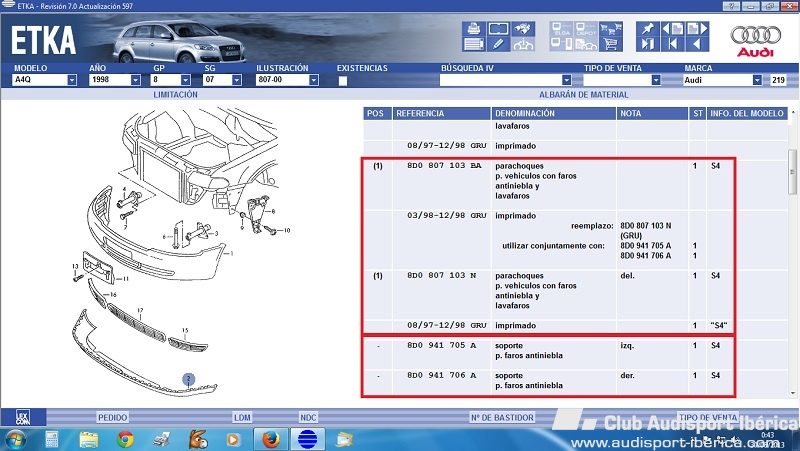The image size is (800, 451).
Task: Go to next page with right arrow page icon
Action: point(697,29)
